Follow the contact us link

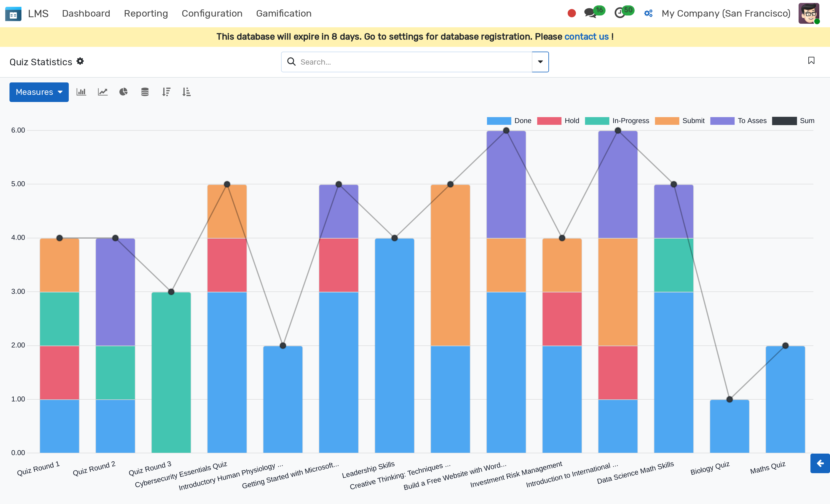point(586,36)
